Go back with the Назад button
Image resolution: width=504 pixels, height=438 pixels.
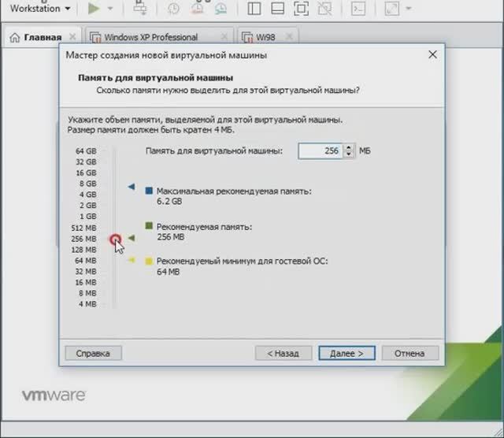point(283,354)
